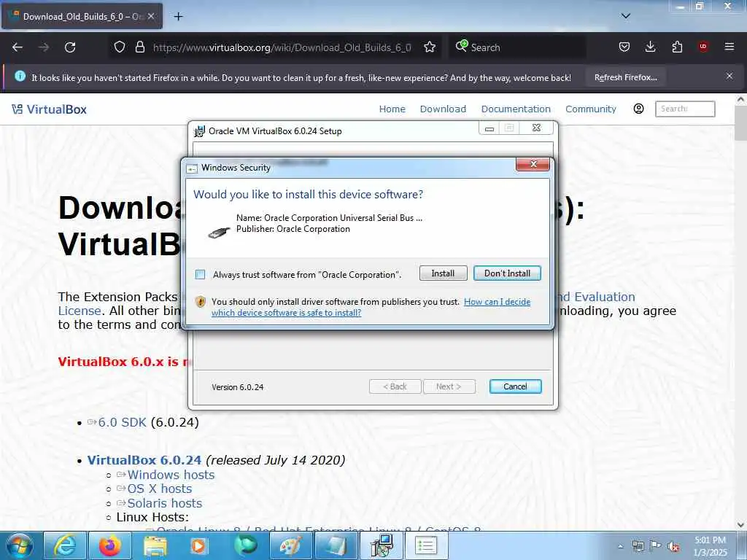Open the Firefox downloads panel
Image resolution: width=747 pixels, height=560 pixels.
point(650,47)
